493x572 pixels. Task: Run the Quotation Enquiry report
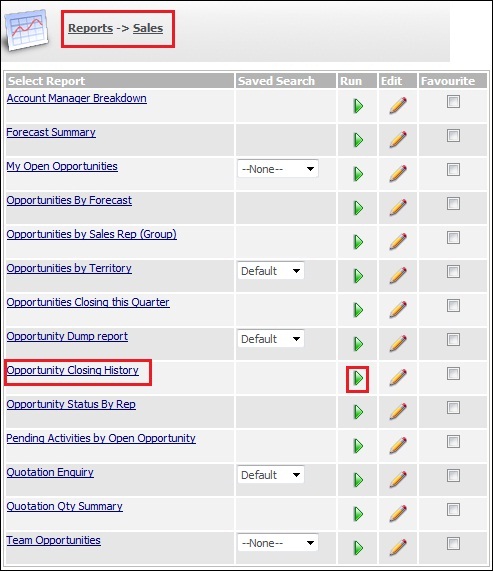pos(358,480)
